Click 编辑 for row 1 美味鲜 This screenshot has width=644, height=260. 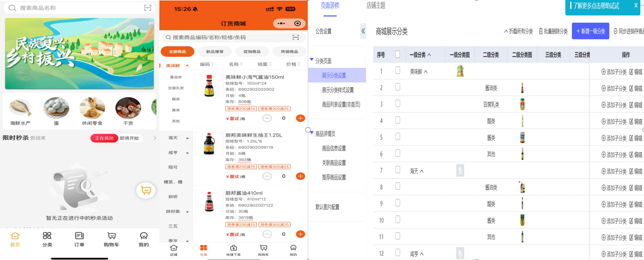pyautogui.click(x=636, y=72)
